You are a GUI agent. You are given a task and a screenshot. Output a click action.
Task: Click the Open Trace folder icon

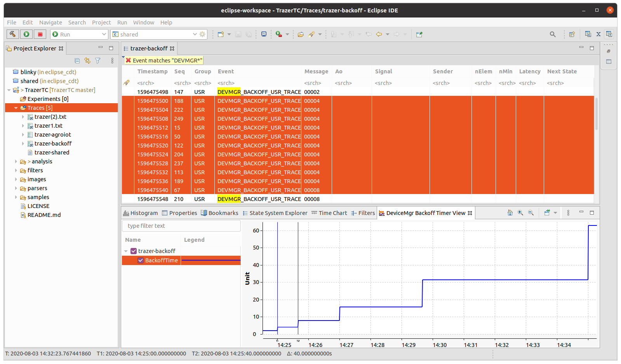[301, 34]
